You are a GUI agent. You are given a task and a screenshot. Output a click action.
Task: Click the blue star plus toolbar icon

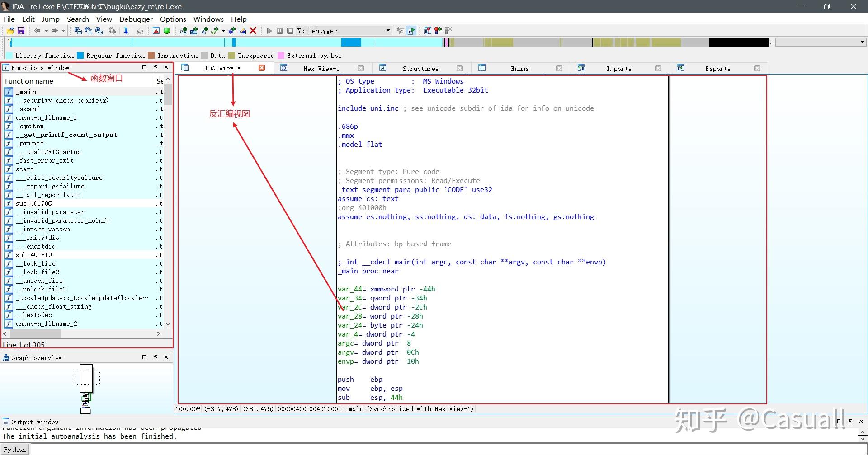pyautogui.click(x=232, y=31)
